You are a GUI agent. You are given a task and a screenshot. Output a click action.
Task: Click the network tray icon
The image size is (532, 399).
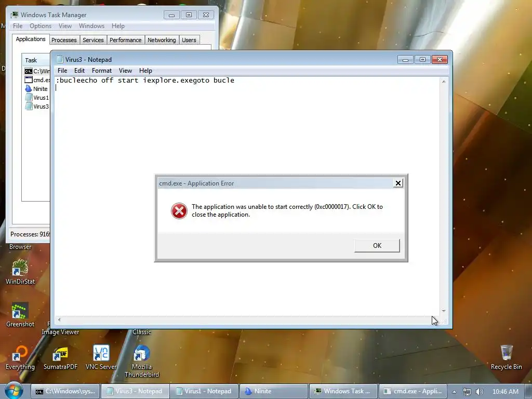467,392
